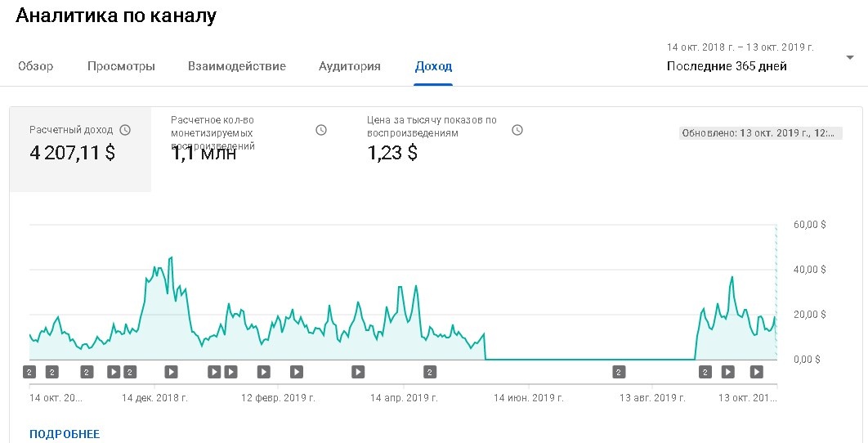
Task: Click the 14 апр. 2019 г. date label
Action: (x=404, y=398)
